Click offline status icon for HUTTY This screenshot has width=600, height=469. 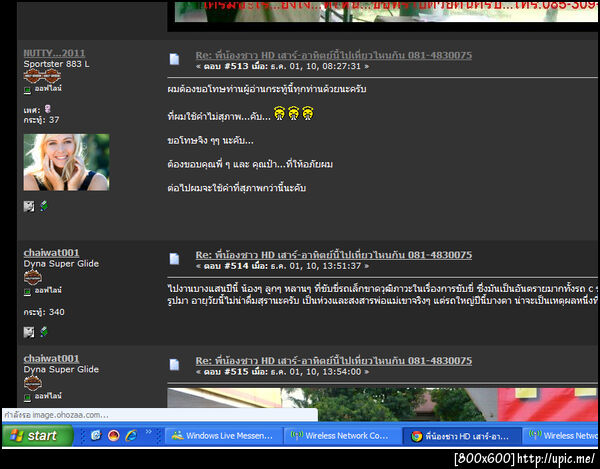(27, 90)
